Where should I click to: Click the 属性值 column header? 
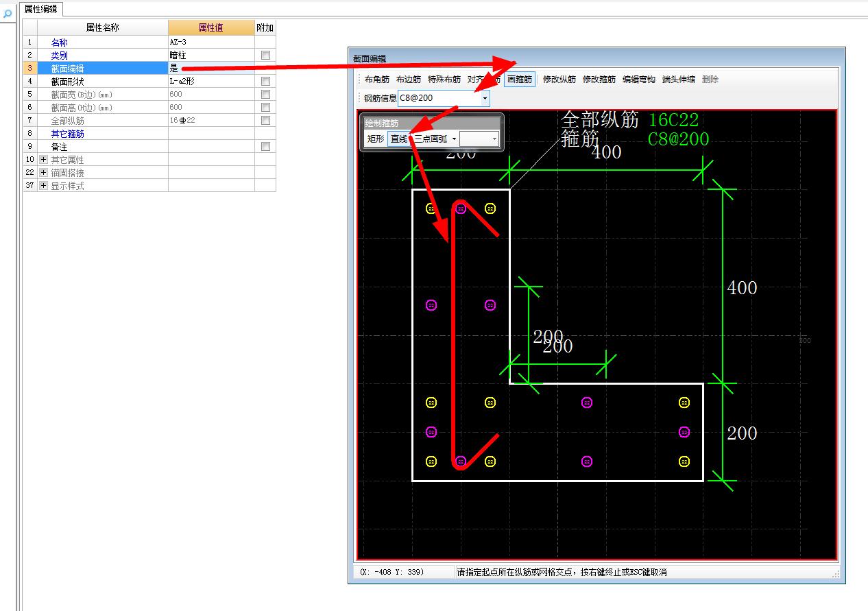tap(211, 27)
